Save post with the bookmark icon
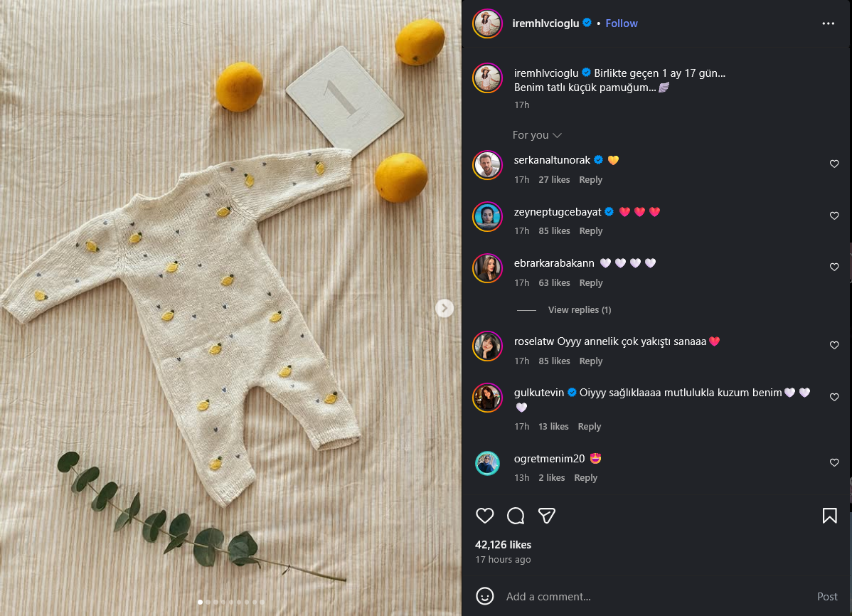 pyautogui.click(x=829, y=516)
